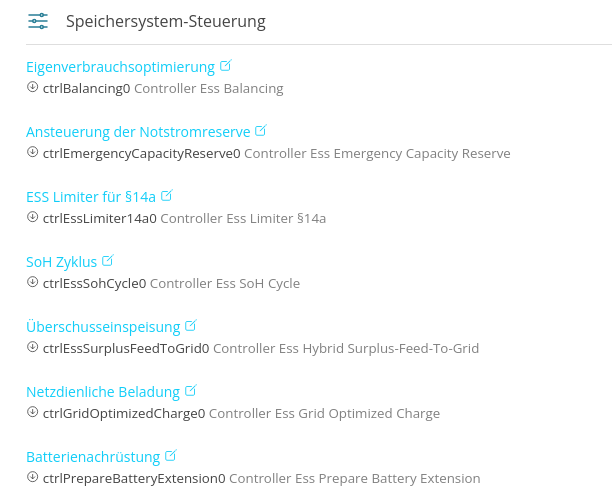Viewport: 612px width, 496px height.
Task: Click the Überschusseinspeisung link
Action: [x=103, y=326]
